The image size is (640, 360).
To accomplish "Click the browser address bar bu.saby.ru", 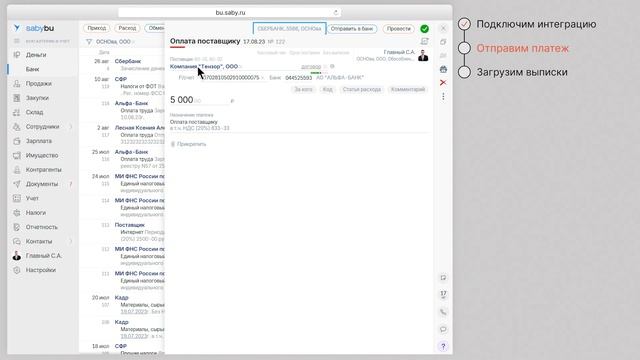I will point(230,13).
